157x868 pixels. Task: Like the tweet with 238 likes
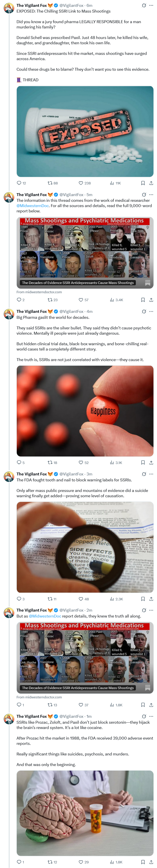(81, 183)
